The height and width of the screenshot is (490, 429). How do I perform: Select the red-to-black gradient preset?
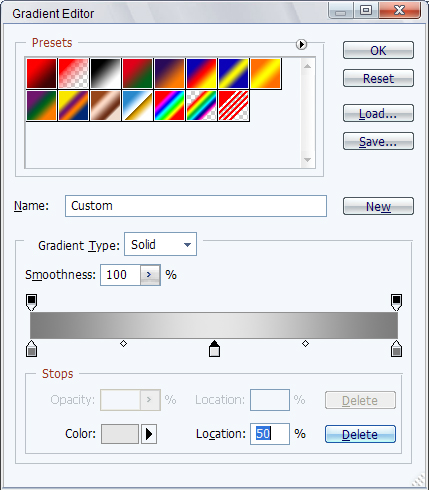click(42, 74)
